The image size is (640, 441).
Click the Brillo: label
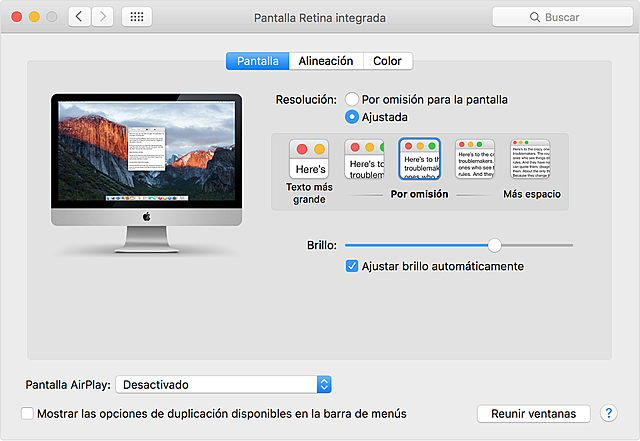pos(322,245)
